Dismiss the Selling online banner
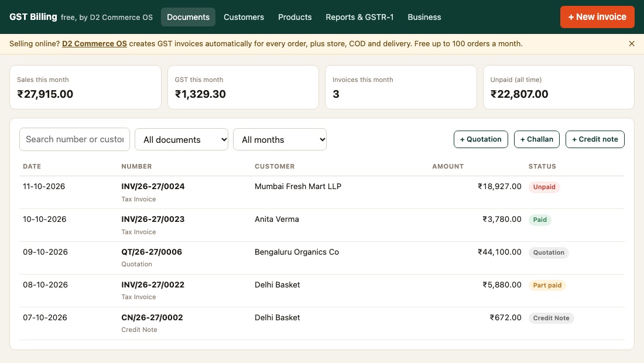644x363 pixels. (x=632, y=43)
